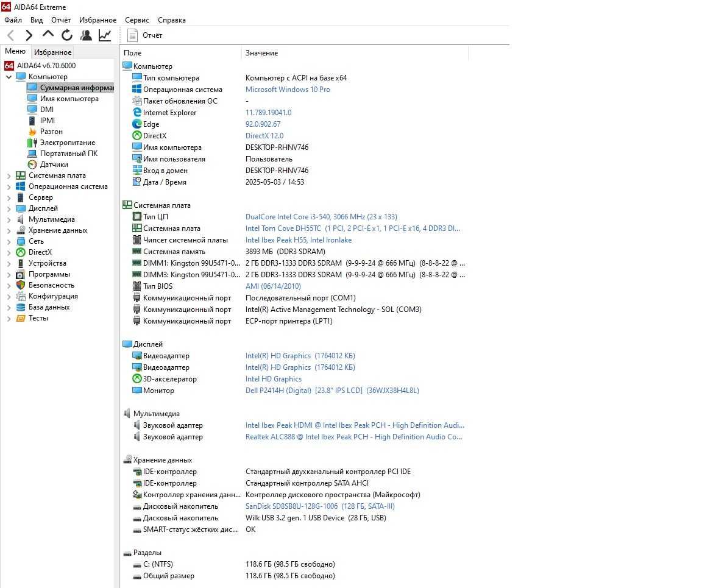Open the Intel Ibex Peak H55 chipset link
This screenshot has width=702, height=588.
pos(299,240)
